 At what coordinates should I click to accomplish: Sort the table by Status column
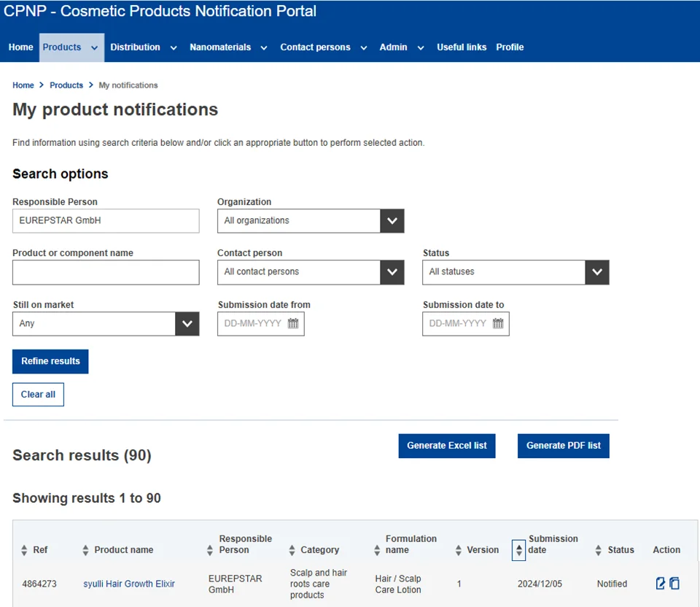coord(599,550)
